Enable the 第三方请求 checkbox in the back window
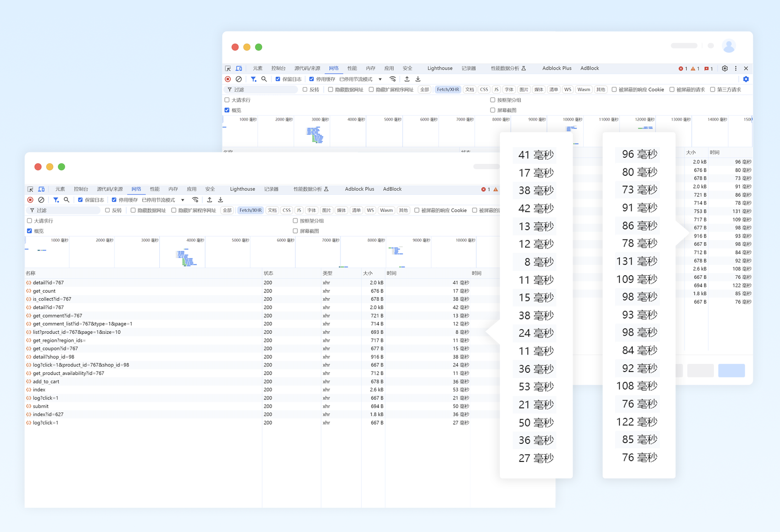The image size is (780, 532). click(713, 90)
